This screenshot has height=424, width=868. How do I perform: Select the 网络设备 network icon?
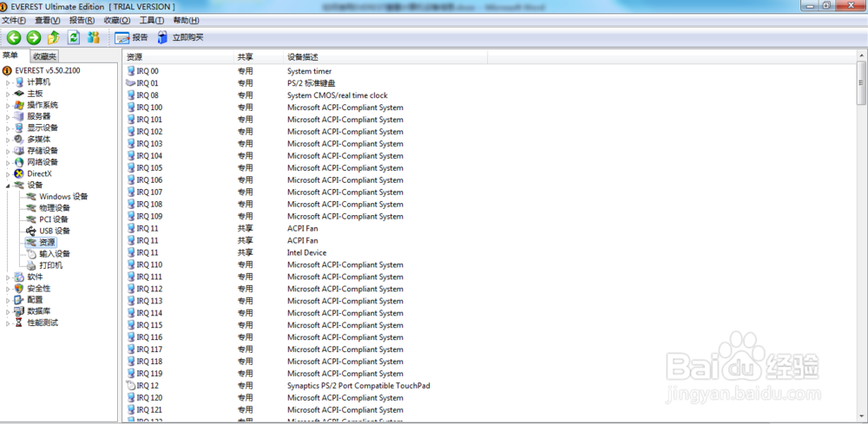(x=19, y=162)
